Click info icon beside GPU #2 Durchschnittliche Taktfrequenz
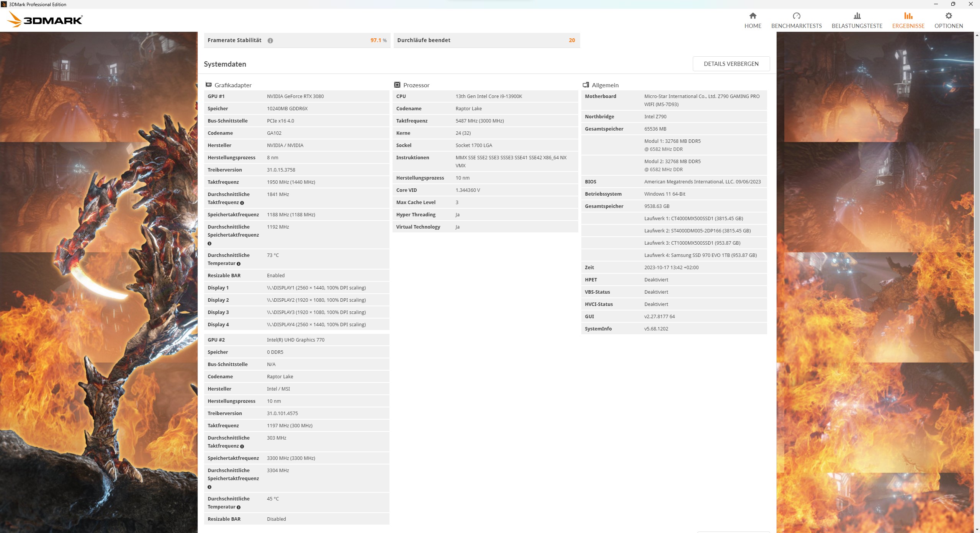The height and width of the screenshot is (533, 980). (242, 446)
